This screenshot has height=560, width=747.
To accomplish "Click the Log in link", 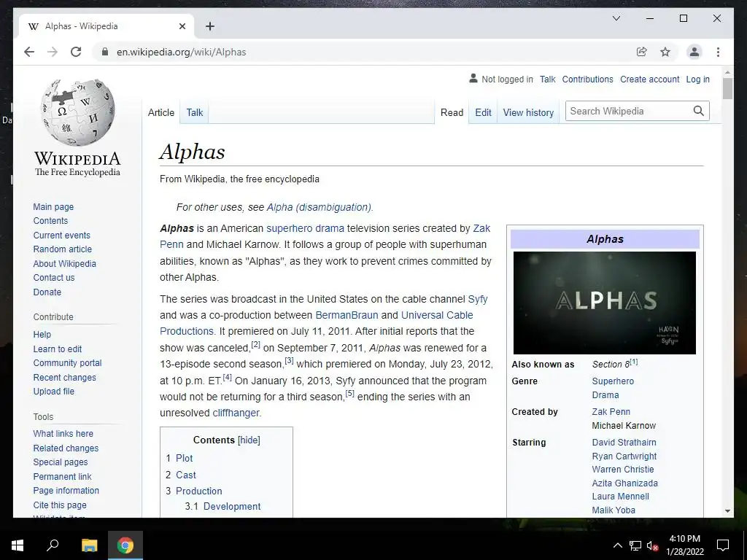I will [697, 79].
